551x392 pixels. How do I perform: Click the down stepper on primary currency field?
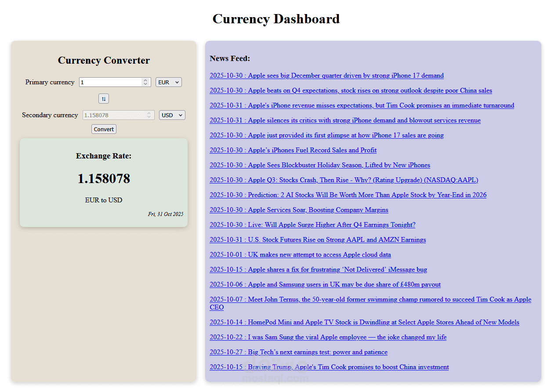click(x=146, y=84)
